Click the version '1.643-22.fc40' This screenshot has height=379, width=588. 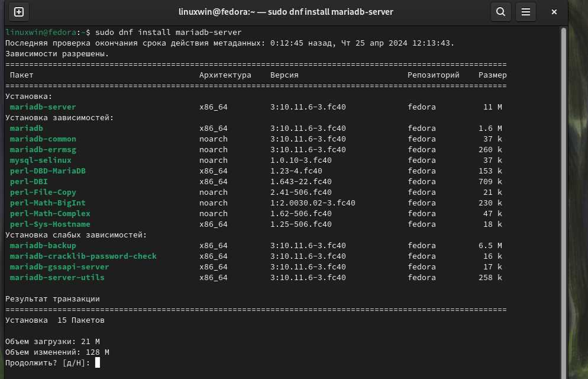click(x=301, y=182)
